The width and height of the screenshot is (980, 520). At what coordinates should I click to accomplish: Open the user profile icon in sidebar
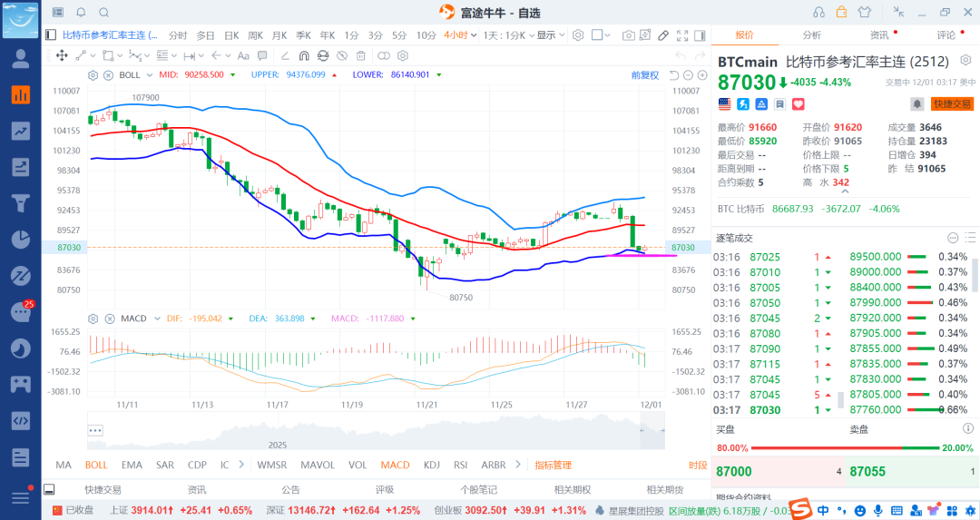coord(21,58)
